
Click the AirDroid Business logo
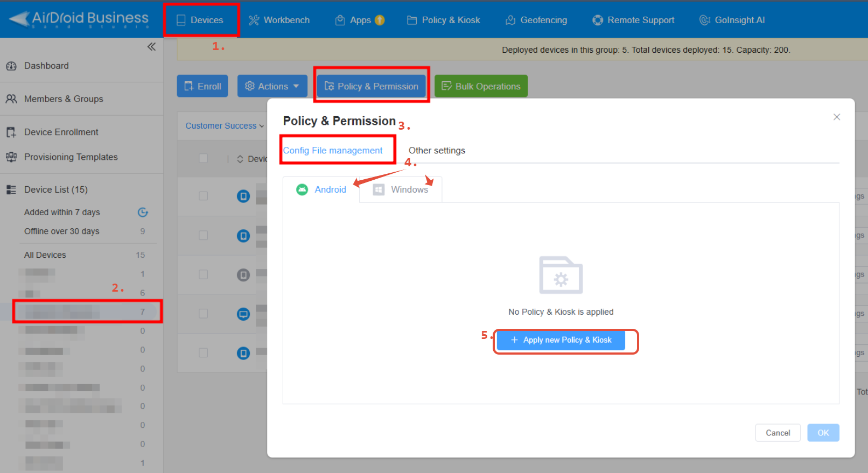click(x=79, y=19)
